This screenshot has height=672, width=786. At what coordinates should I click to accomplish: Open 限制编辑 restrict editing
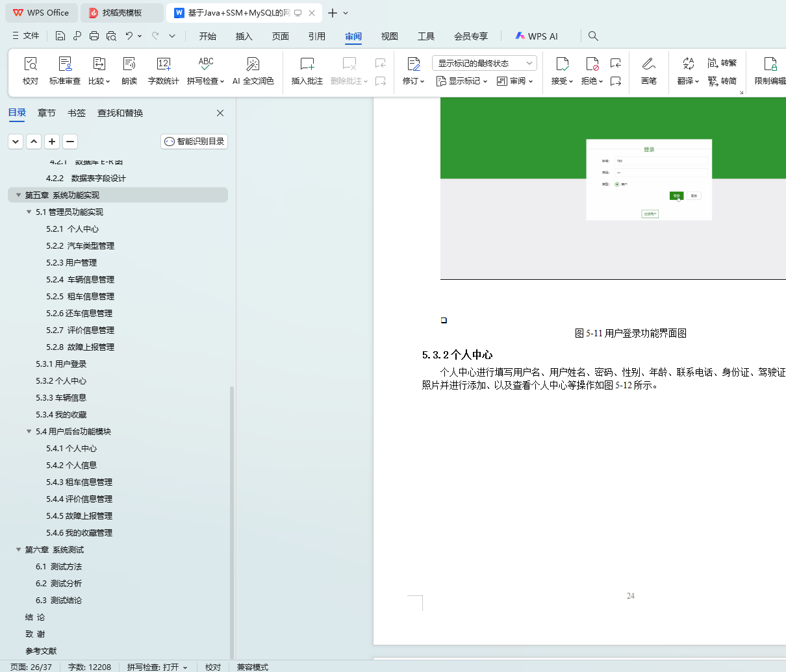770,71
